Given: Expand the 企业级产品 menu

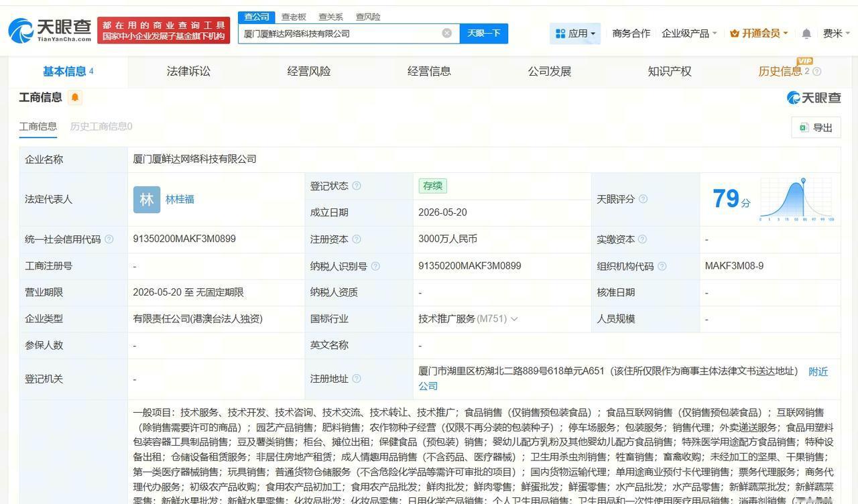Looking at the screenshot, I should pos(689,33).
